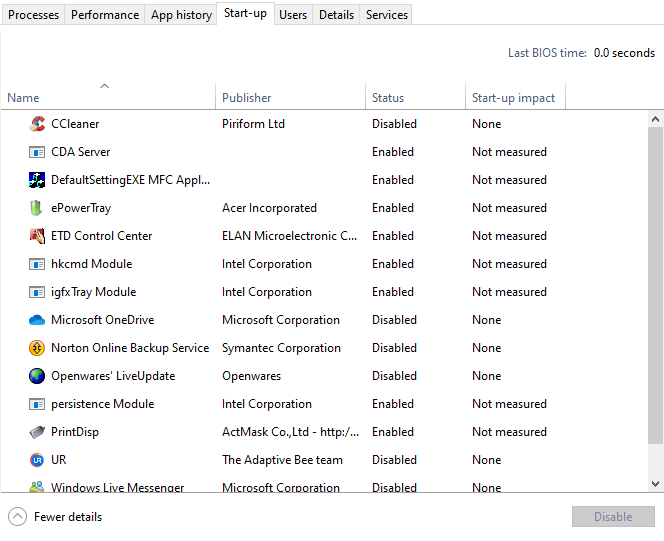Switch to the Performance tab
The height and width of the screenshot is (541, 664).
105,15
